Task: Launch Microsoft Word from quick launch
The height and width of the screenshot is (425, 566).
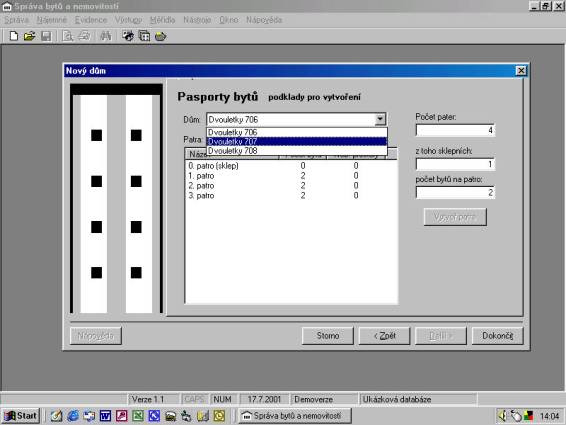Action: (x=105, y=416)
